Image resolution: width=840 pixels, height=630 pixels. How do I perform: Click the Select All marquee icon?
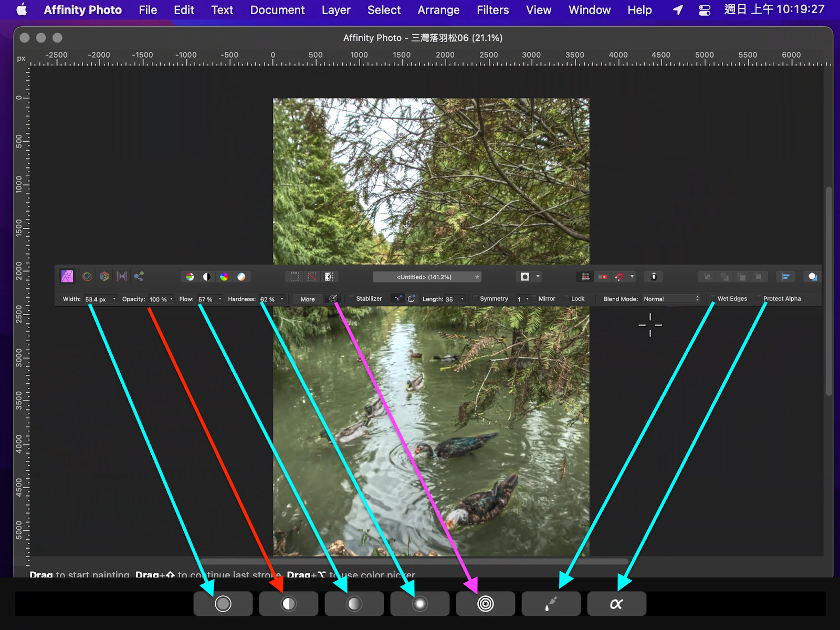(x=295, y=277)
